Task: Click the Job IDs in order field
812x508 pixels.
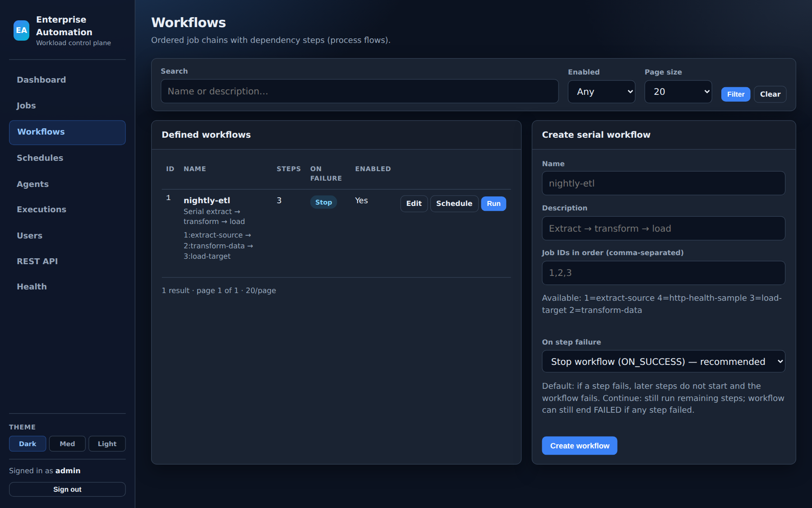Action: click(663, 273)
